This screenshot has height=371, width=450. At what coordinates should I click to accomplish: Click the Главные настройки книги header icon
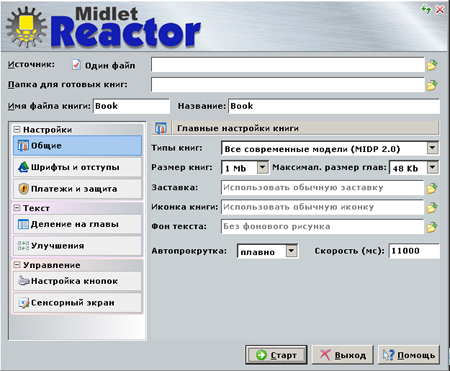point(161,128)
